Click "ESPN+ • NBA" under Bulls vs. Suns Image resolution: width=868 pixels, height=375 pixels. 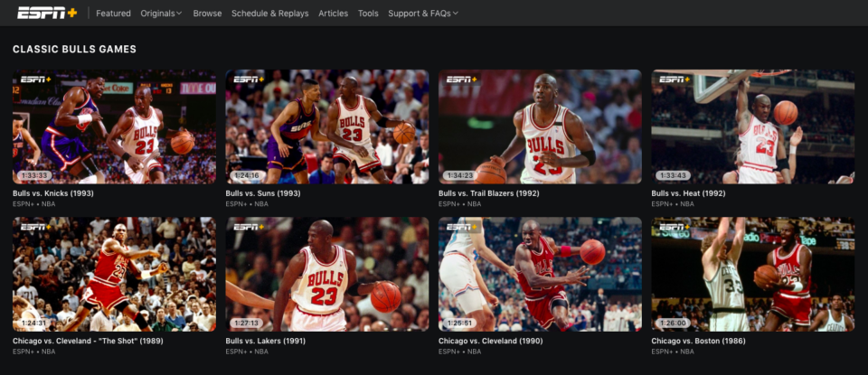coord(246,204)
